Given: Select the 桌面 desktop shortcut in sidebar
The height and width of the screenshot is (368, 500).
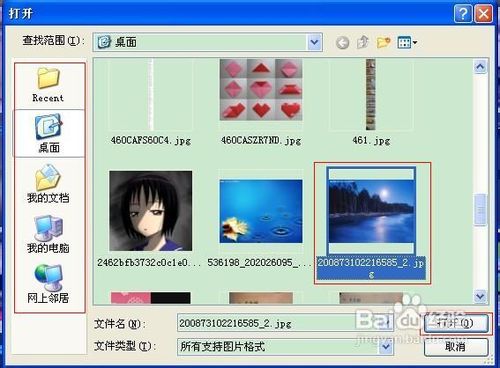Looking at the screenshot, I should click(x=49, y=133).
